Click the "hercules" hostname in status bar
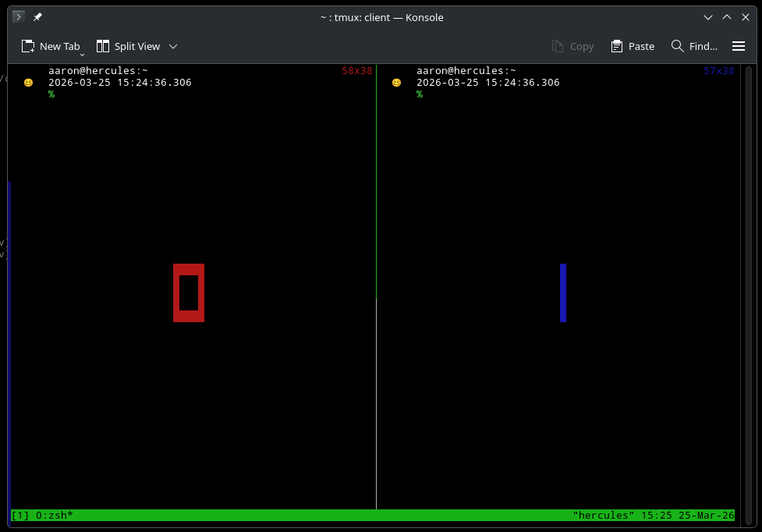The image size is (762, 532). (603, 516)
